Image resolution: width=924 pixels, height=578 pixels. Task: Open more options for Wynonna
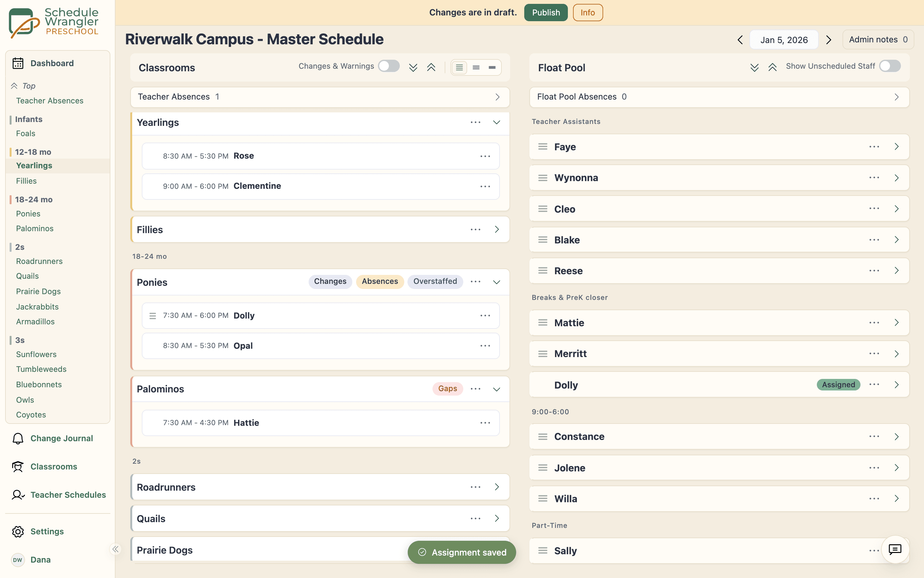point(874,178)
